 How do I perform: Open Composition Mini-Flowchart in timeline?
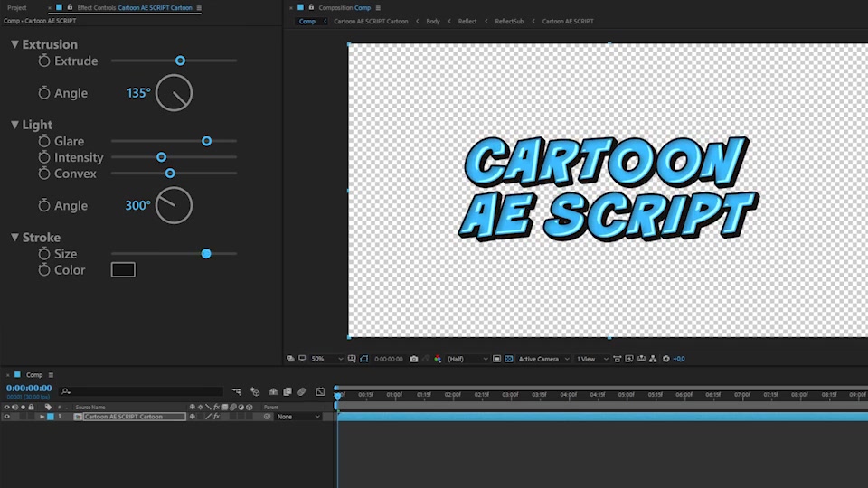click(236, 391)
